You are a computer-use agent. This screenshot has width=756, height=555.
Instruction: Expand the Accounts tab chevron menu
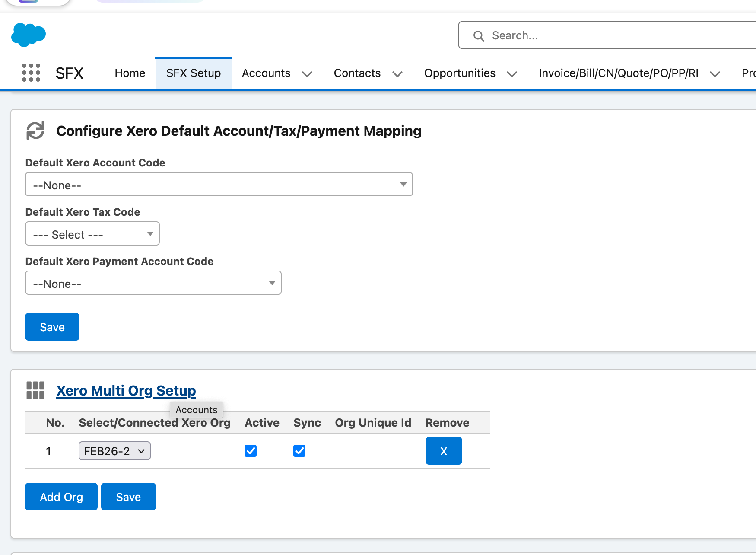click(x=307, y=74)
